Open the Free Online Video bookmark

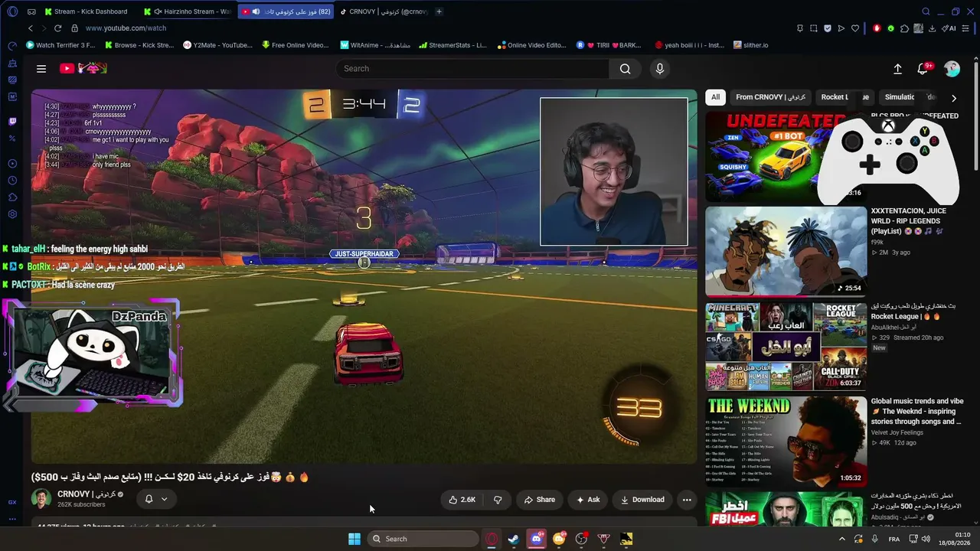click(296, 45)
